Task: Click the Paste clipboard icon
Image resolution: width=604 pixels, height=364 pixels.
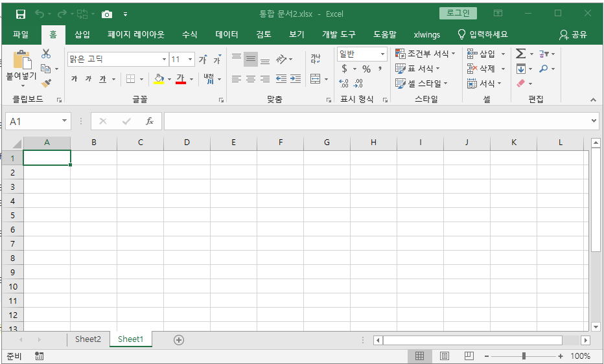Action: tap(22, 60)
